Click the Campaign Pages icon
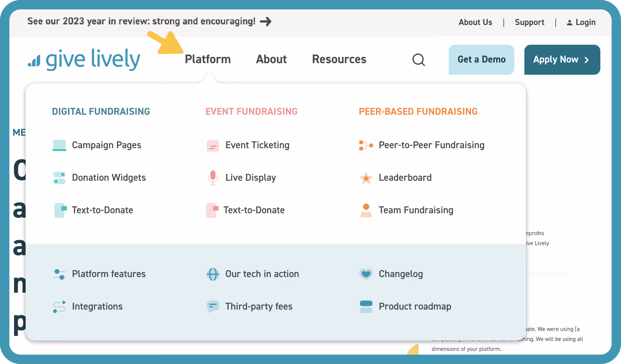Image resolution: width=621 pixels, height=364 pixels. tap(59, 145)
